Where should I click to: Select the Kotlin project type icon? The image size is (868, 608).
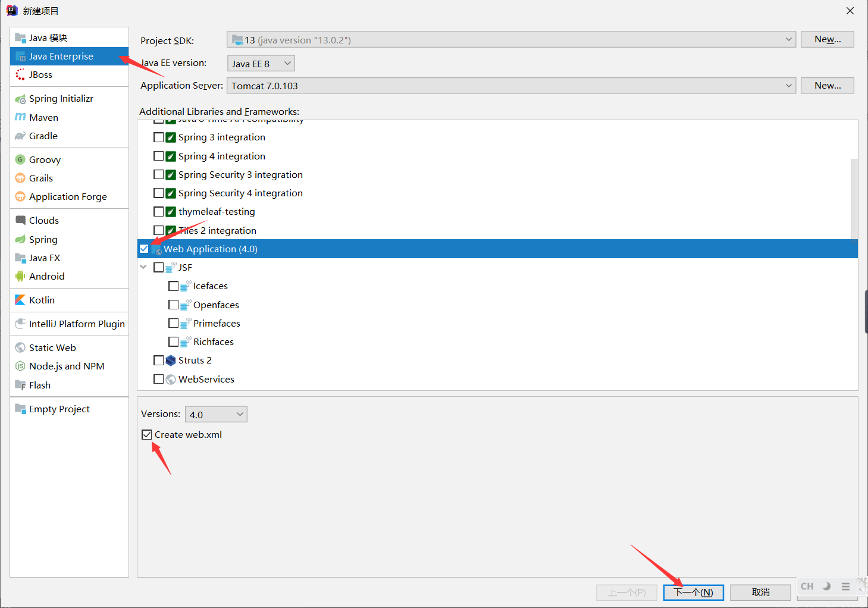click(x=20, y=300)
